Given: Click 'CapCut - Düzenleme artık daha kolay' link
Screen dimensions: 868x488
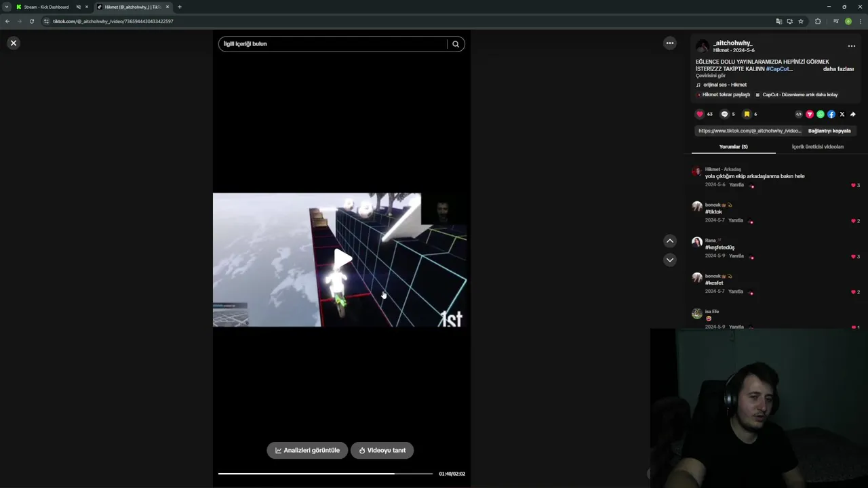Looking at the screenshot, I should click(x=797, y=95).
